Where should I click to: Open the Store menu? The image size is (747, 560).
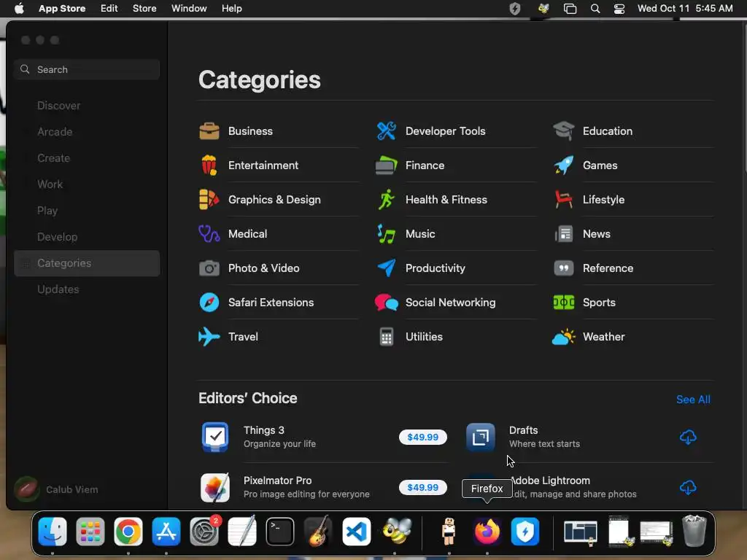144,9
